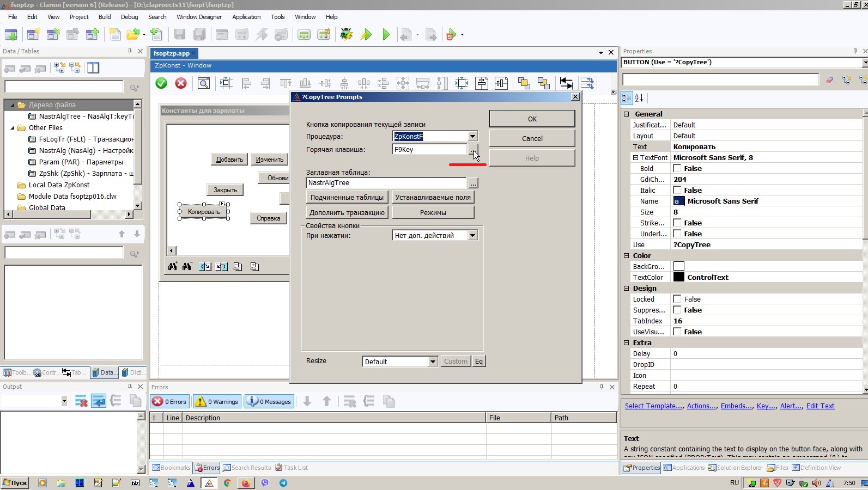Click the Firefox icon in taskbar
This screenshot has width=868, height=490.
point(246,483)
